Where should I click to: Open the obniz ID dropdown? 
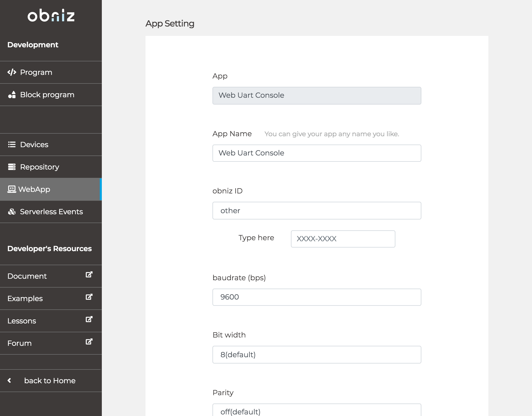317,211
